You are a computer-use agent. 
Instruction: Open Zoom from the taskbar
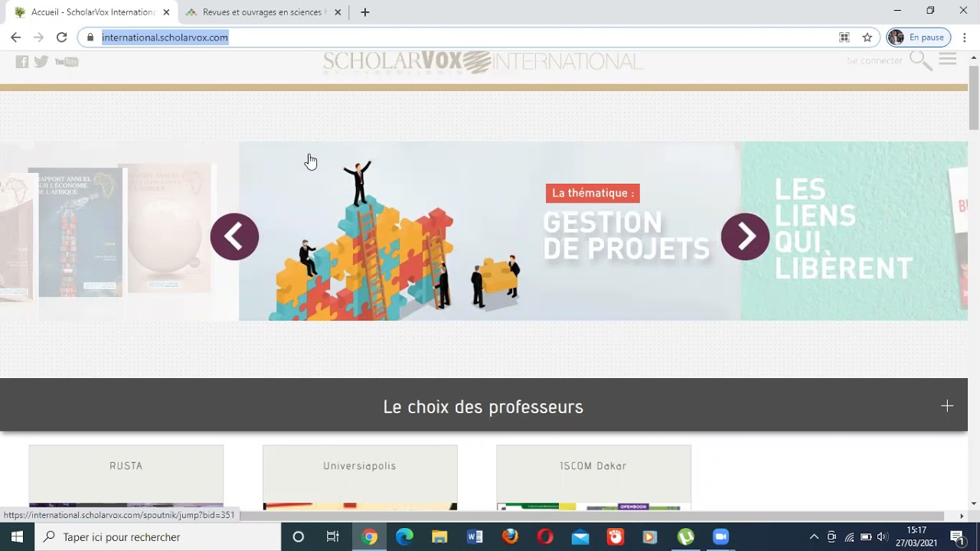pos(720,537)
